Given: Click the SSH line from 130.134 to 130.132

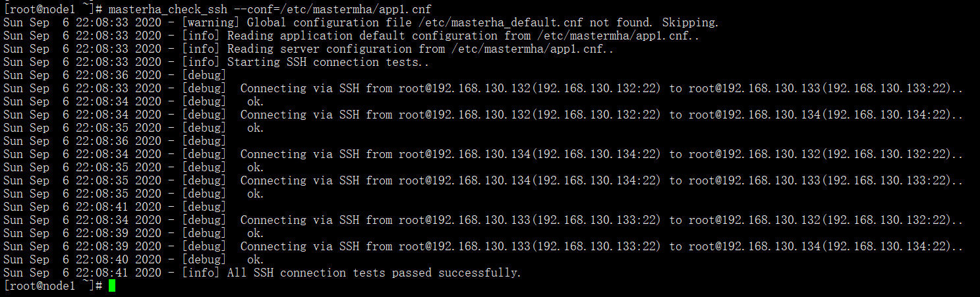Looking at the screenshot, I should [x=601, y=154].
